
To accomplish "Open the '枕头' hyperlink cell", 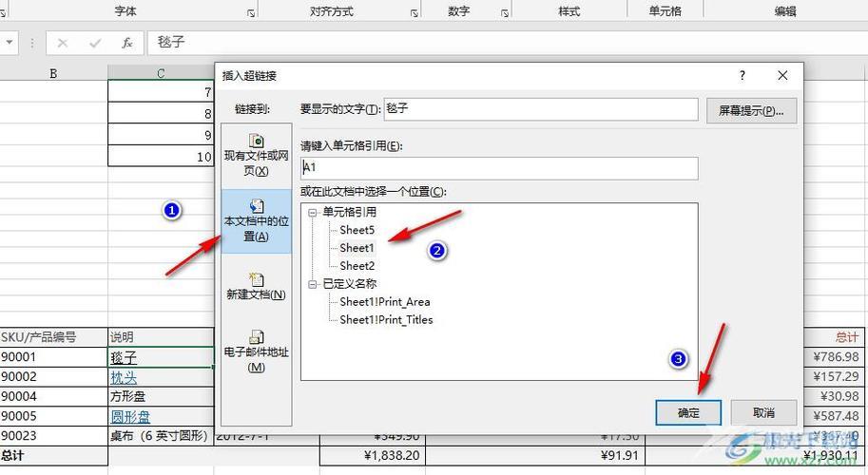I will (123, 377).
